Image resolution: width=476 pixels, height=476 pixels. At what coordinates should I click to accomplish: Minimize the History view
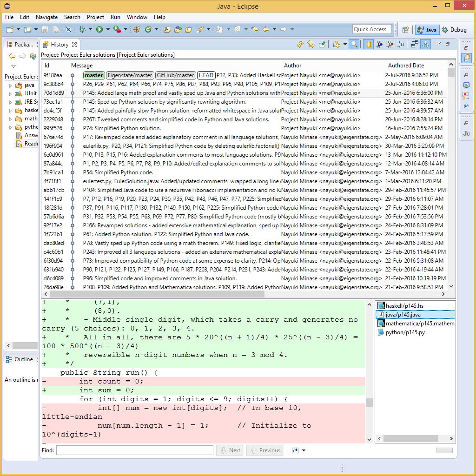(448, 44)
